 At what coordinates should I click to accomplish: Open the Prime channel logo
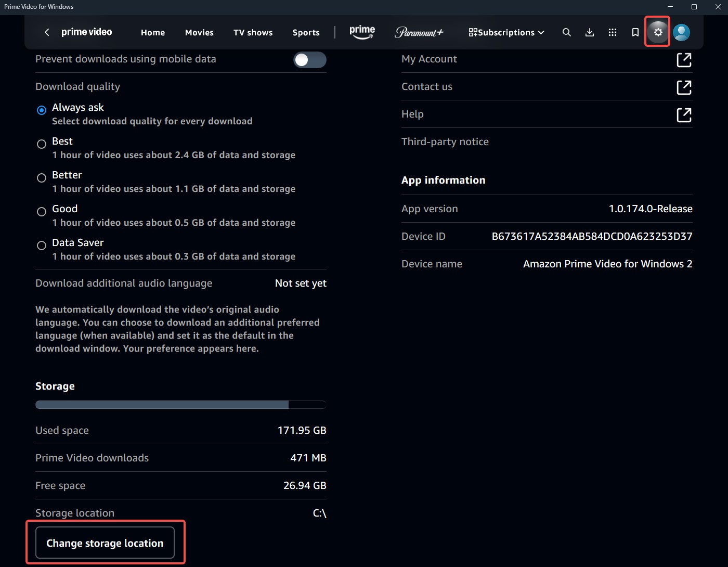[x=362, y=32]
